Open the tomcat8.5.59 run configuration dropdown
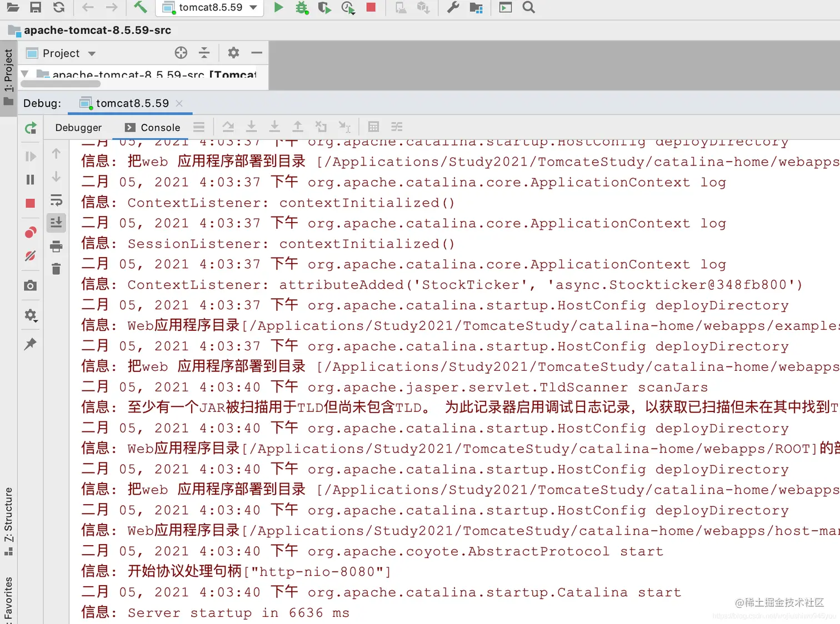Image resolution: width=840 pixels, height=624 pixels. point(211,8)
